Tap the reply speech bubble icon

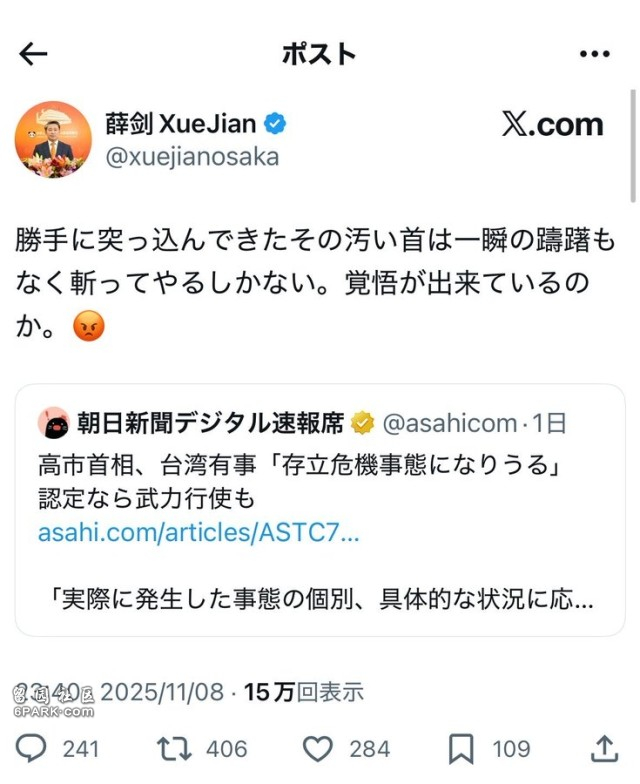31,748
